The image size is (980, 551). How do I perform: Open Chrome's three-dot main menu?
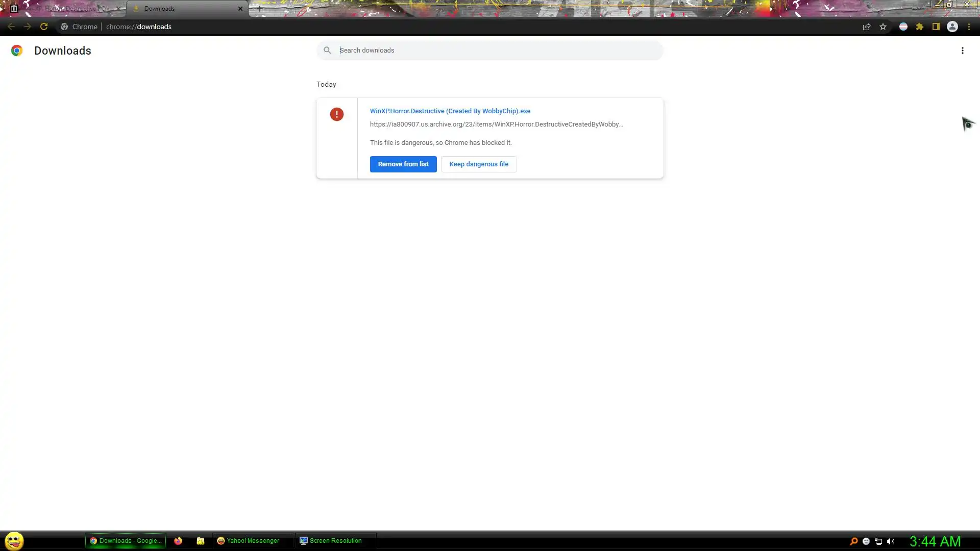pyautogui.click(x=969, y=27)
